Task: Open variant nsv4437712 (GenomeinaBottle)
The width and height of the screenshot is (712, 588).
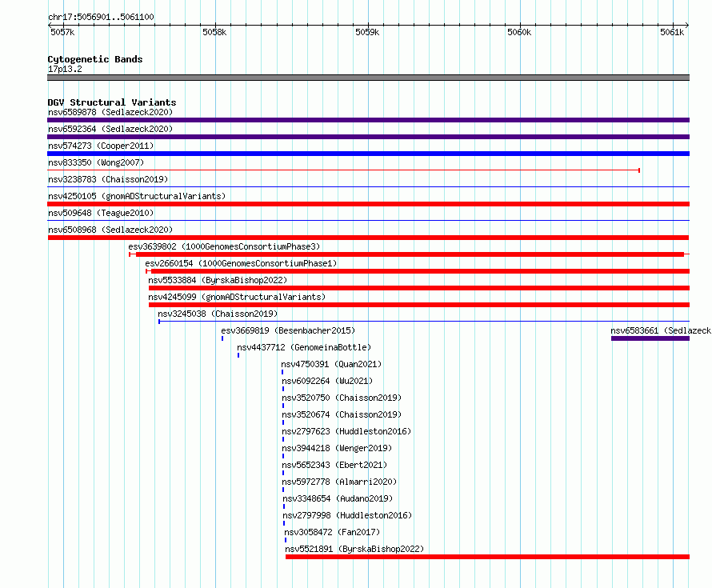Action: 304,347
